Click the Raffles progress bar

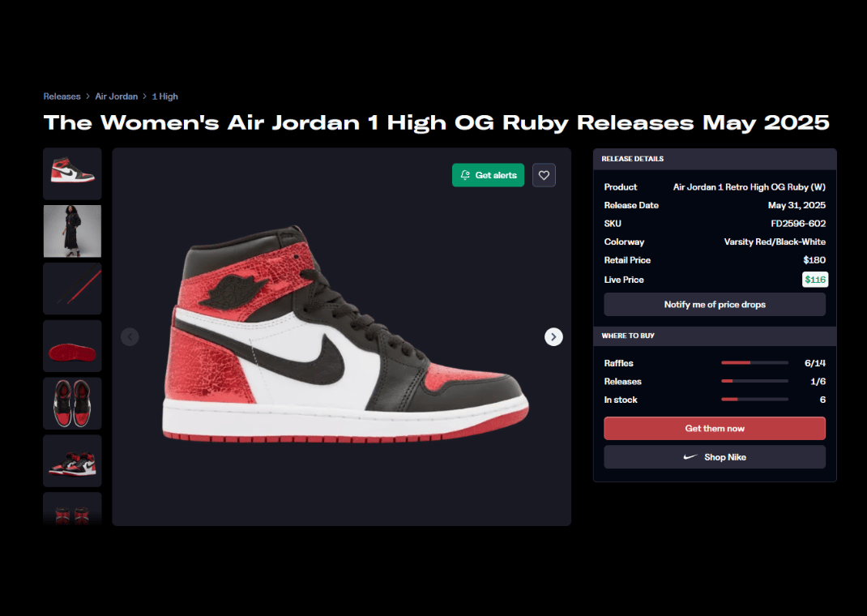754,363
